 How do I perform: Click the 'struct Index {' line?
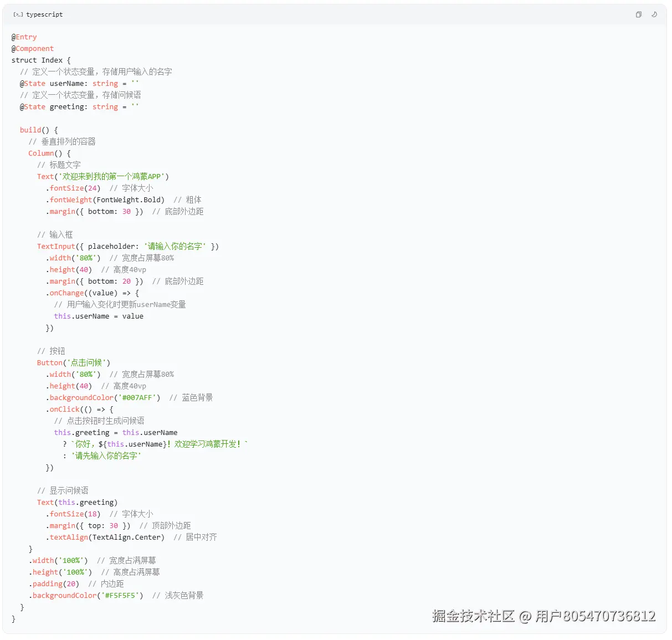tap(41, 60)
